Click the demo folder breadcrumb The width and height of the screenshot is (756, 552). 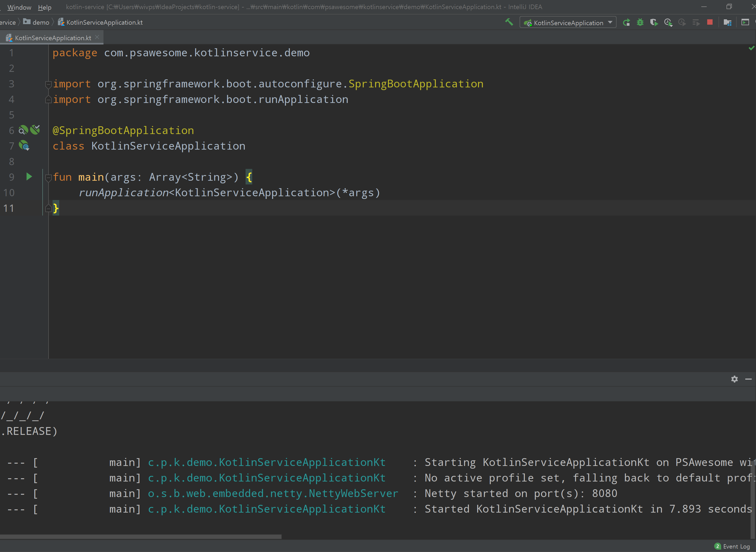click(x=40, y=23)
